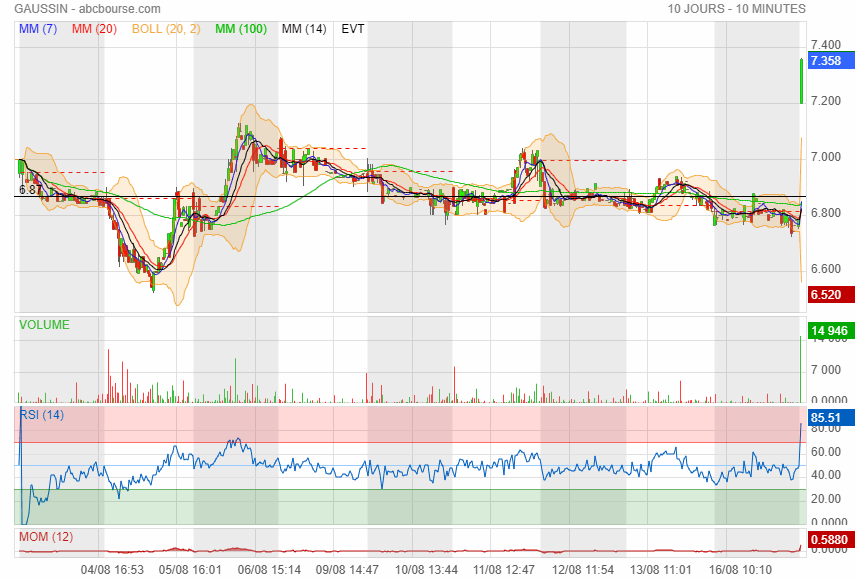
Task: Click the 13/08 11:01 time axis label
Action: (661, 570)
